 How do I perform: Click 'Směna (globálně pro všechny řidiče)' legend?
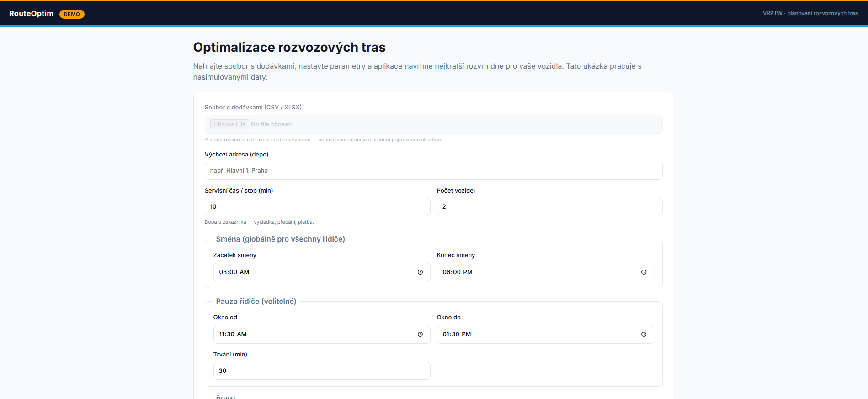(x=280, y=239)
